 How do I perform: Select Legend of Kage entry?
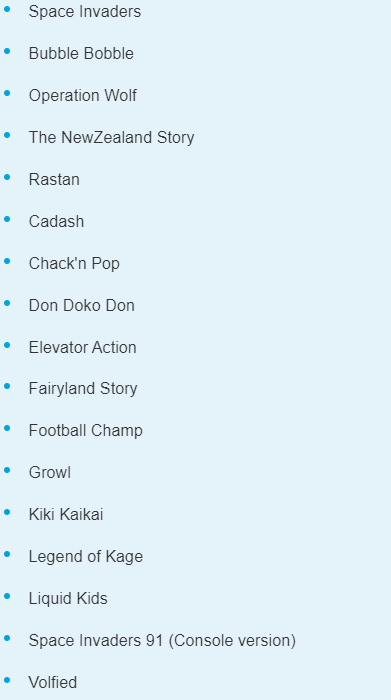coord(86,556)
